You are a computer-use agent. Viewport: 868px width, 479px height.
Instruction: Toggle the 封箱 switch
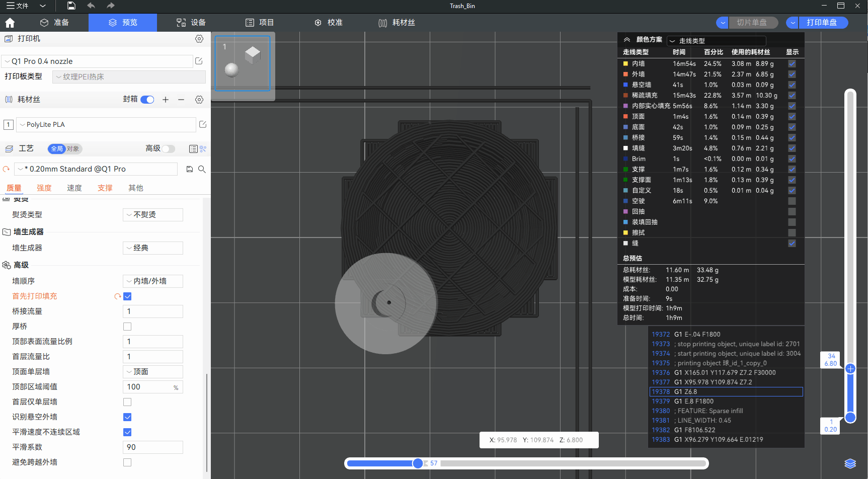point(147,100)
